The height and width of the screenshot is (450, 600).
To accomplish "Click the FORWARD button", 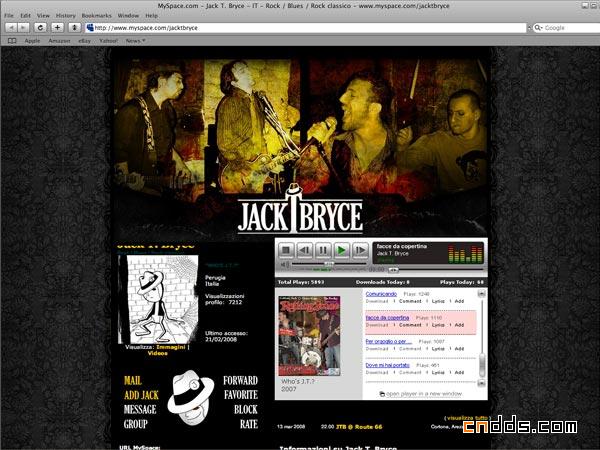I will [241, 380].
